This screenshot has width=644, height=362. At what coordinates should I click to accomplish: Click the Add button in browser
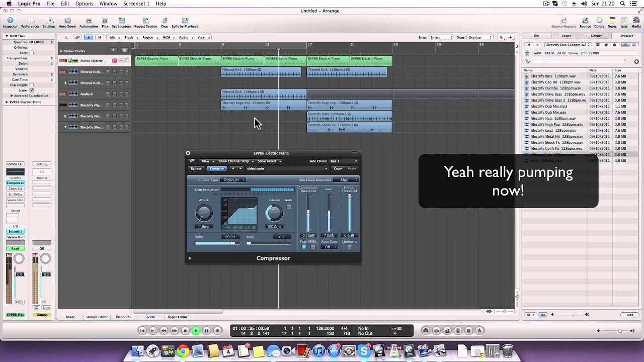[630, 315]
